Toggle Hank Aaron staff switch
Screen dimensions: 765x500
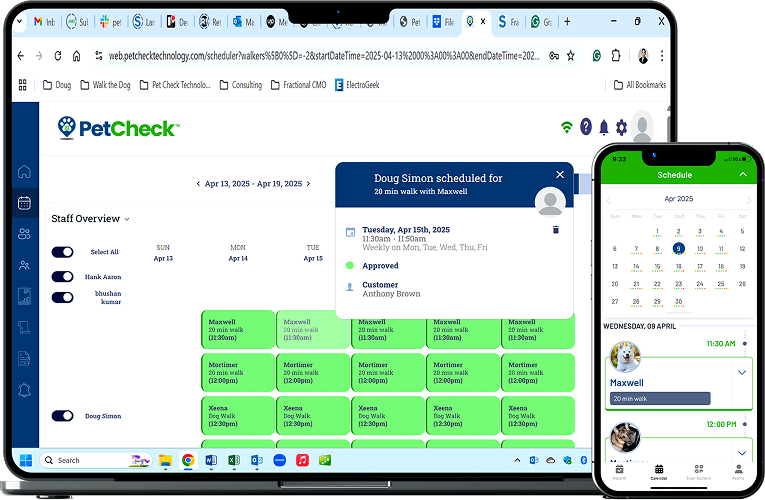click(x=62, y=277)
